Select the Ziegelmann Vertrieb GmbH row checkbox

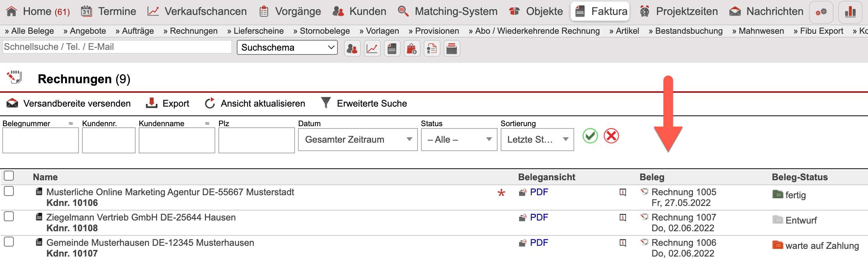(x=9, y=216)
